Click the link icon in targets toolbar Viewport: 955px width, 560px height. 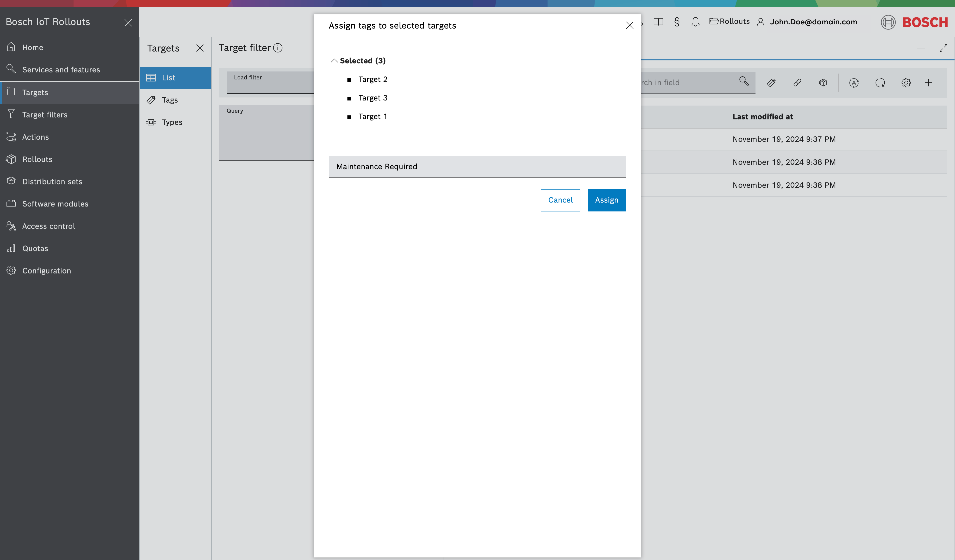pos(797,83)
